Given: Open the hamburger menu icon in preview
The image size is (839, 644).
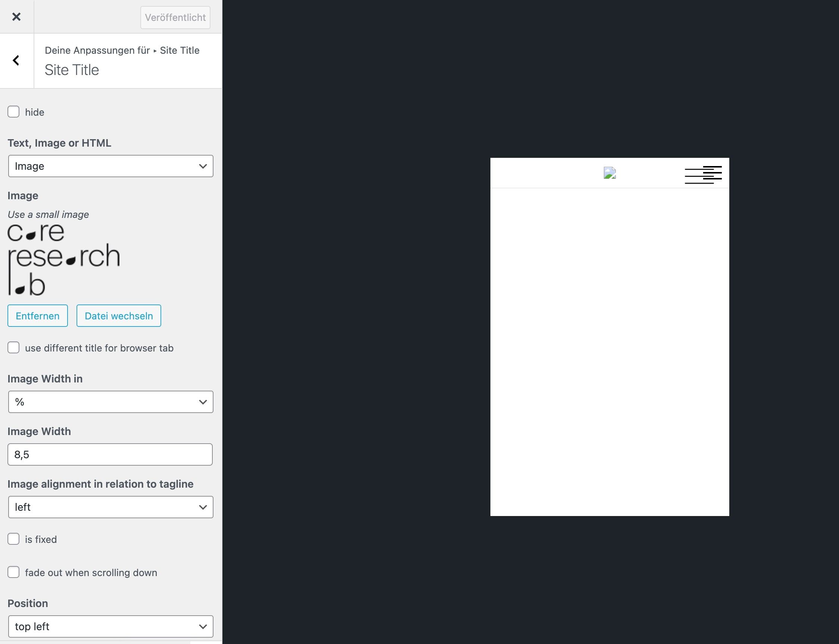Looking at the screenshot, I should [703, 175].
